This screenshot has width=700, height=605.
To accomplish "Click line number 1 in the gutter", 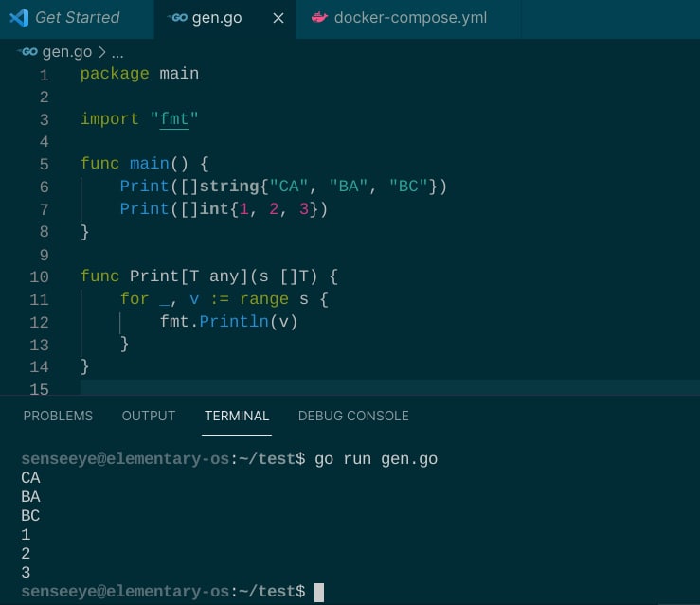I will click(x=44, y=75).
